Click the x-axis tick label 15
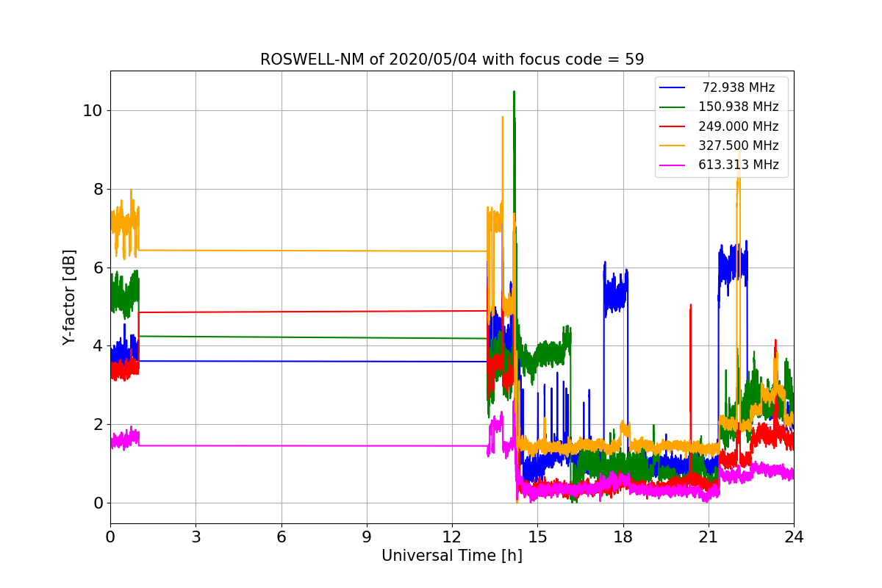This screenshot has width=882, height=588. tap(537, 537)
